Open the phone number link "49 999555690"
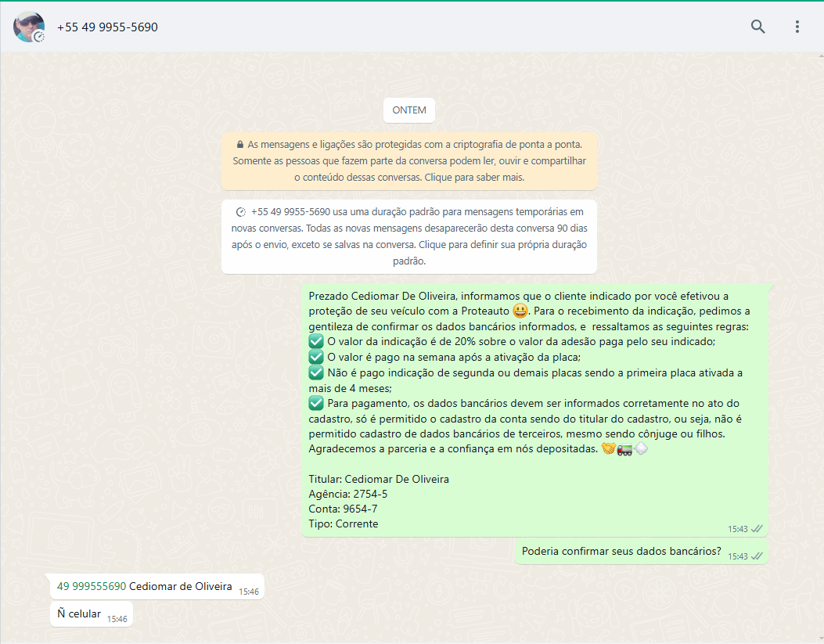Viewport: 824px width, 644px height. 92,586
